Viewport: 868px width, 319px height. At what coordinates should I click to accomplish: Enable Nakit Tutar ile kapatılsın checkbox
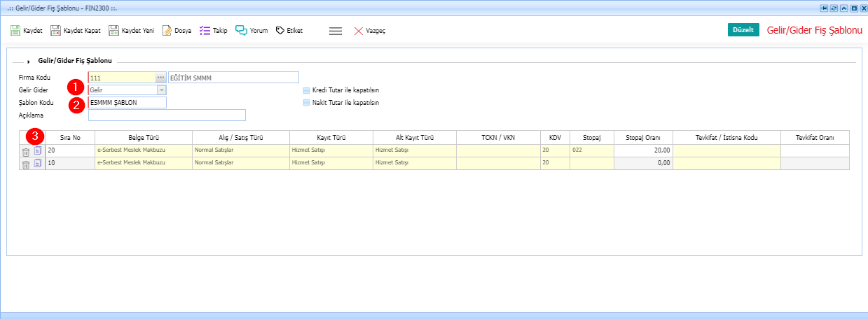click(x=306, y=103)
